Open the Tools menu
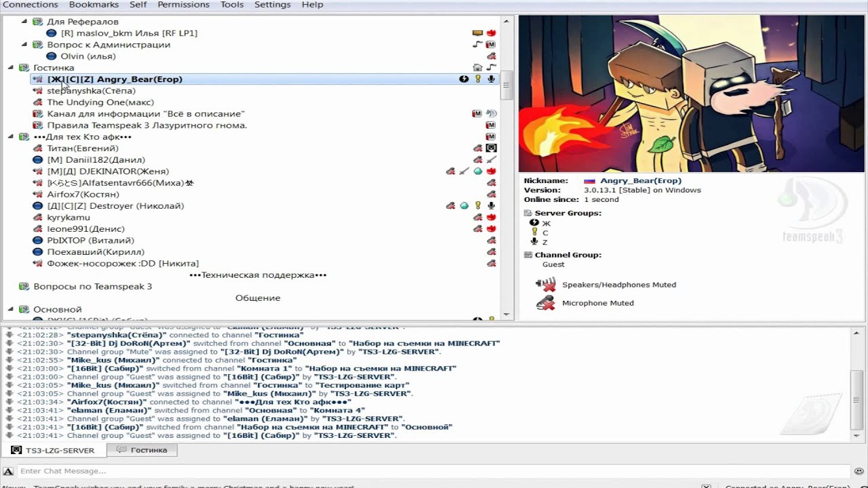The width and height of the screenshot is (868, 488). (232, 5)
